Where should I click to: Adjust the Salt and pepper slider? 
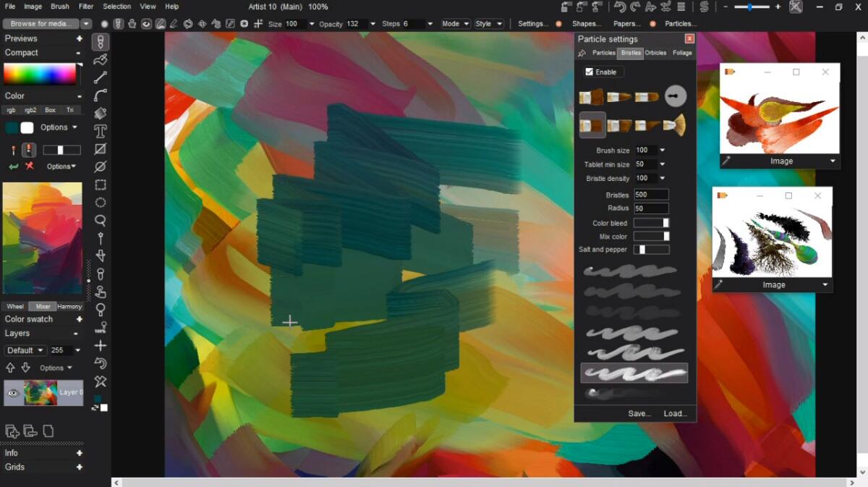point(650,249)
